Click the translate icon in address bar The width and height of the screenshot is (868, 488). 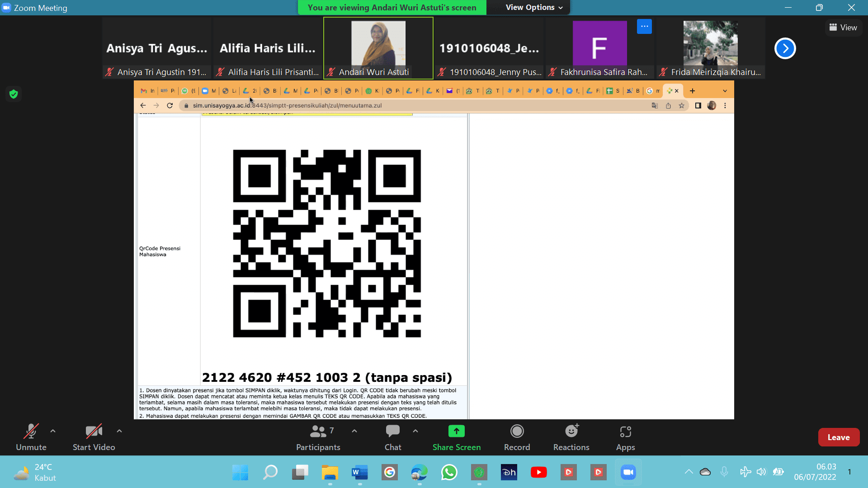[655, 106]
